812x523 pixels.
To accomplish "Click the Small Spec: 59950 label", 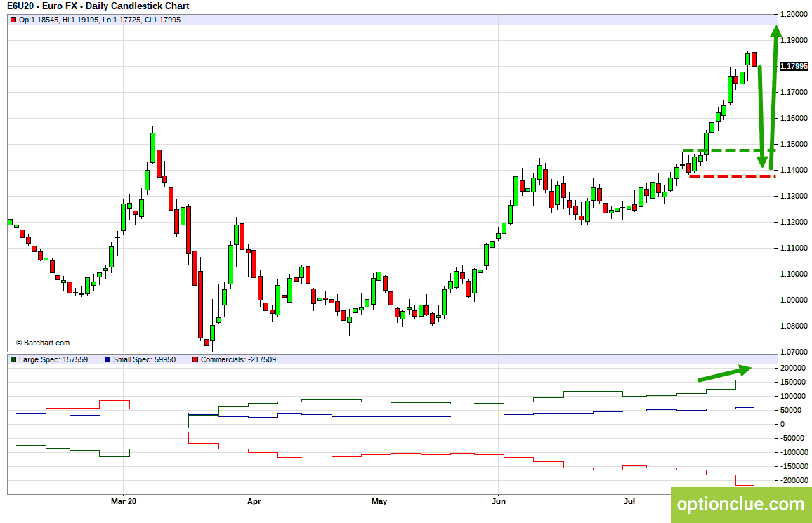I will coord(145,359).
